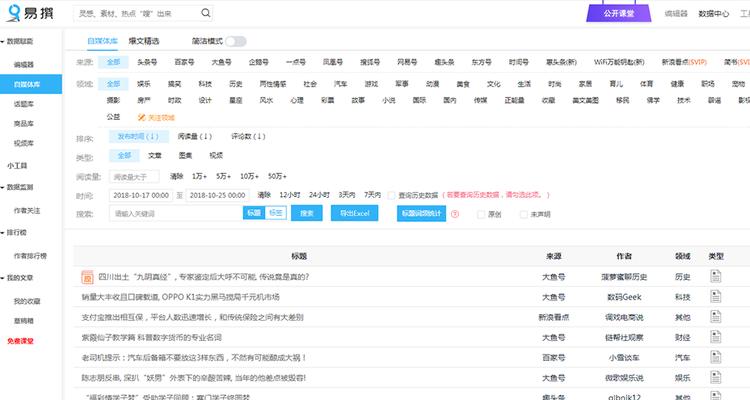
Task: Open article icon for the OPPO K1 row
Action: point(716,297)
